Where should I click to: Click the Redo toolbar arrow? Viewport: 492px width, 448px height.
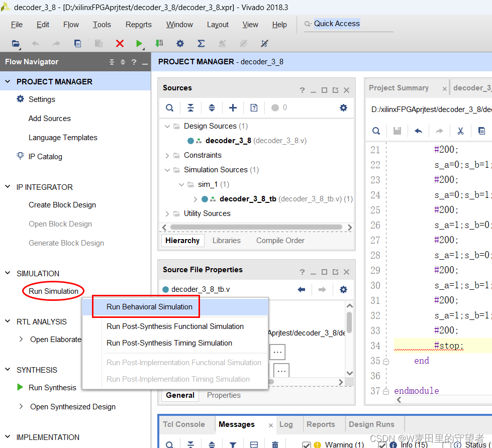[56, 44]
